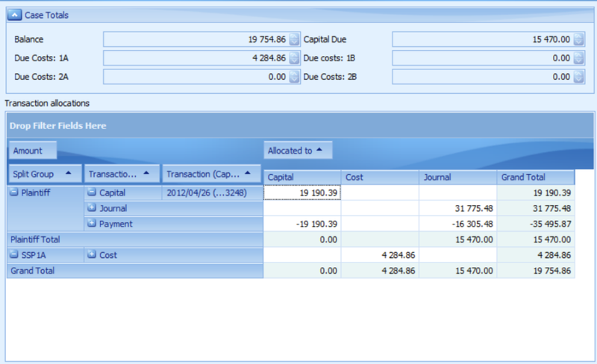Viewport: 597px width, 364px height.
Task: Click the Cost column header
Action: point(380,177)
